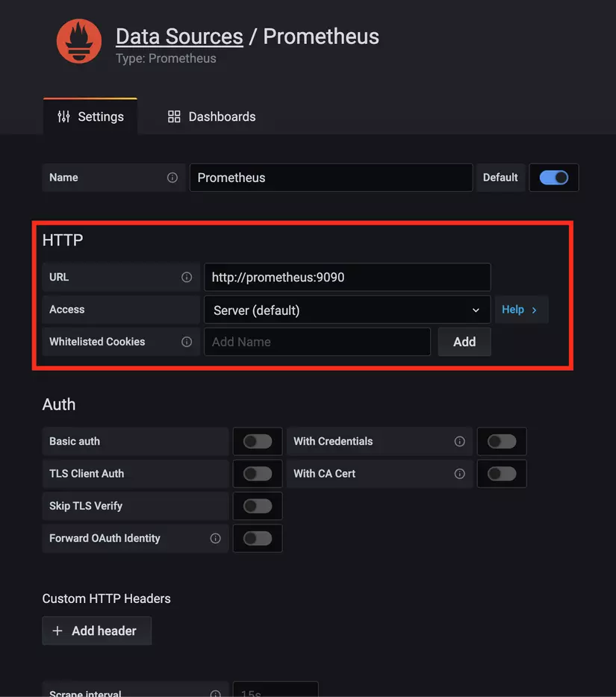This screenshot has height=697, width=616.
Task: Click the grid icon beside Dashboards
Action: click(173, 116)
